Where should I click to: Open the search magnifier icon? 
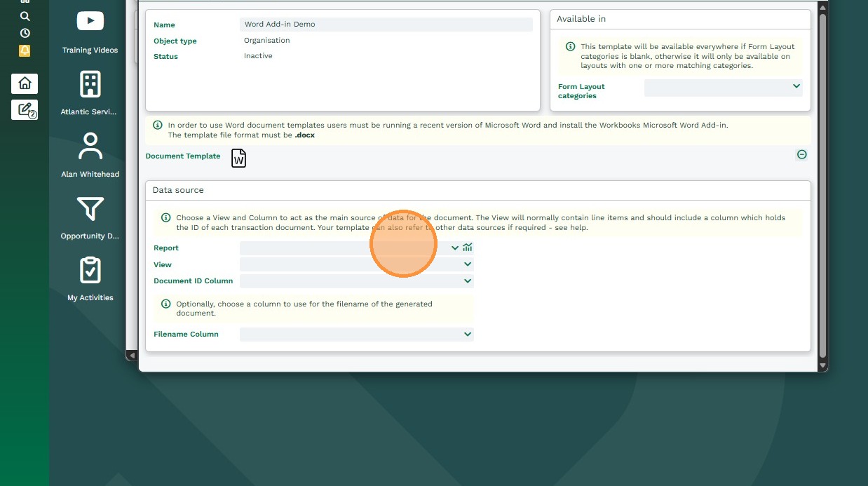coord(25,15)
